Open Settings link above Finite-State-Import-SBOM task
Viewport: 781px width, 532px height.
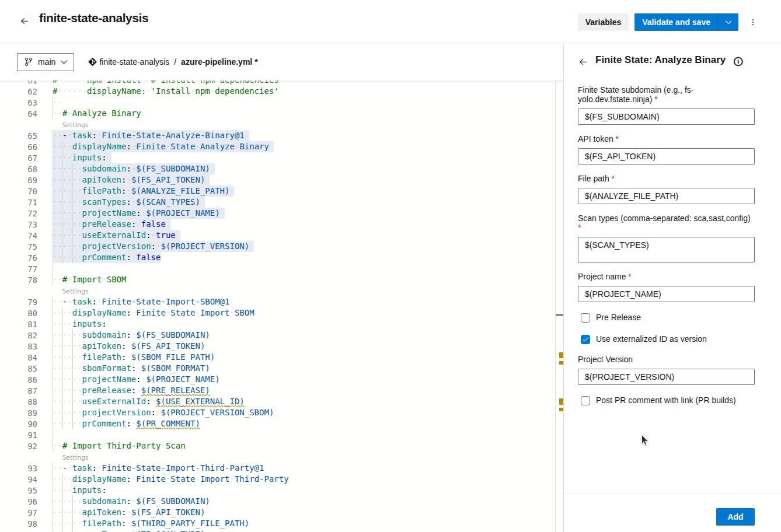pyautogui.click(x=75, y=291)
